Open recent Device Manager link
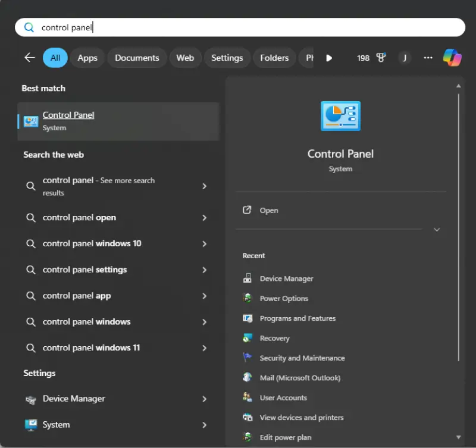 coord(286,278)
